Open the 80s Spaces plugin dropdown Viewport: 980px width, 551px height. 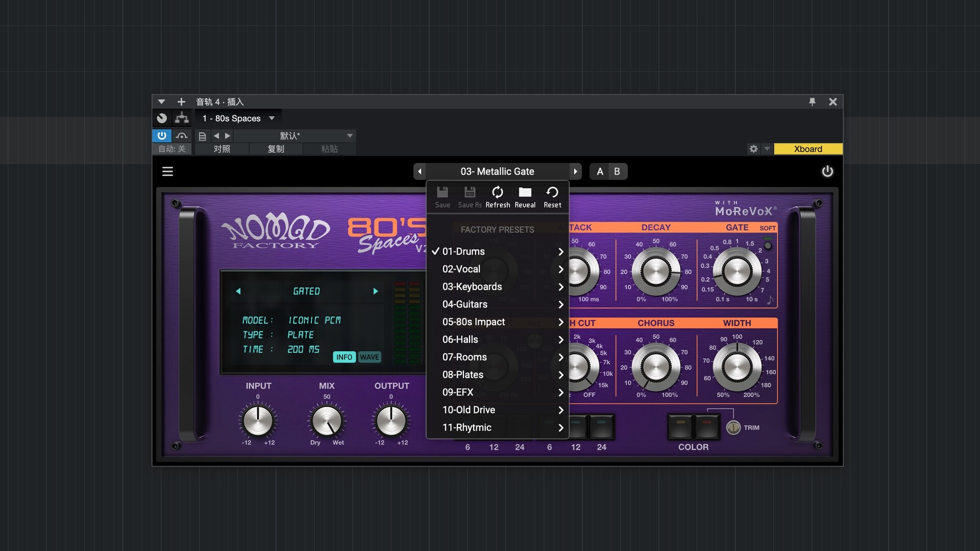tap(238, 118)
